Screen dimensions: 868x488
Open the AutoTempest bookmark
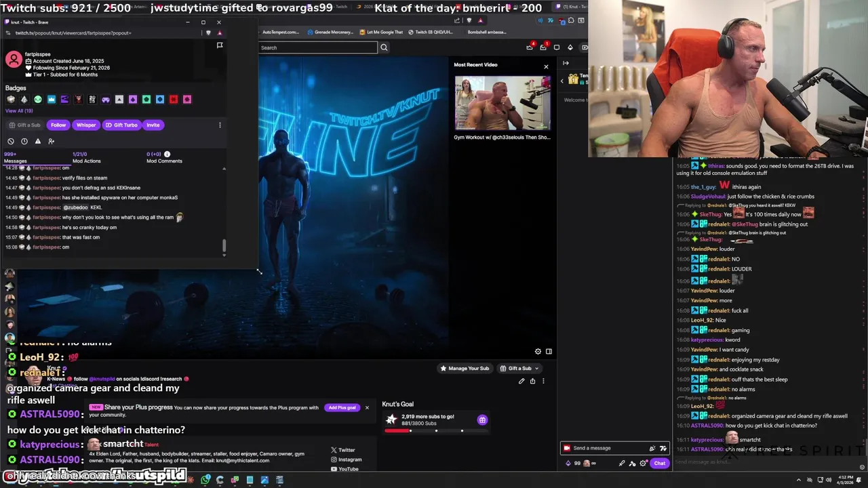(280, 32)
